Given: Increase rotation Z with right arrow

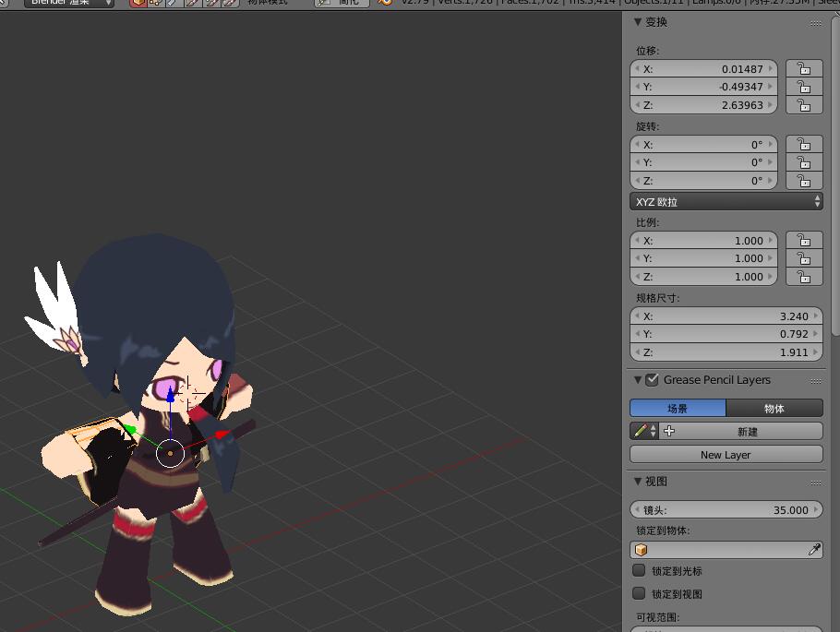Looking at the screenshot, I should click(x=771, y=181).
